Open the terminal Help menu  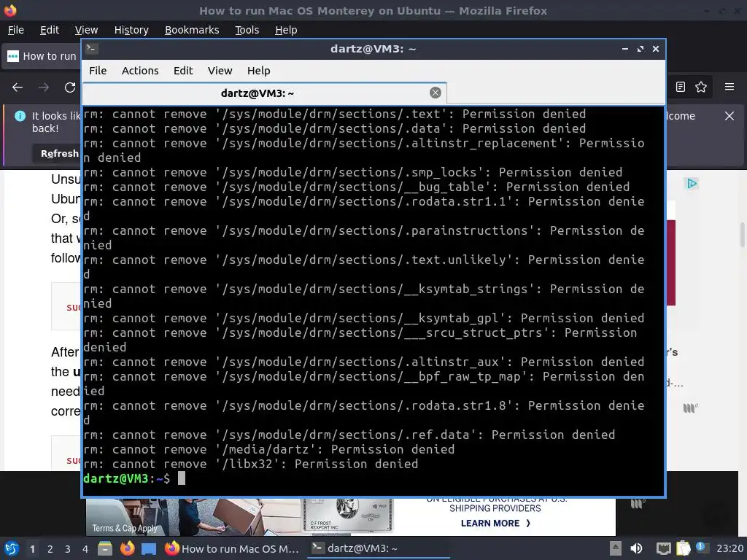pos(259,71)
